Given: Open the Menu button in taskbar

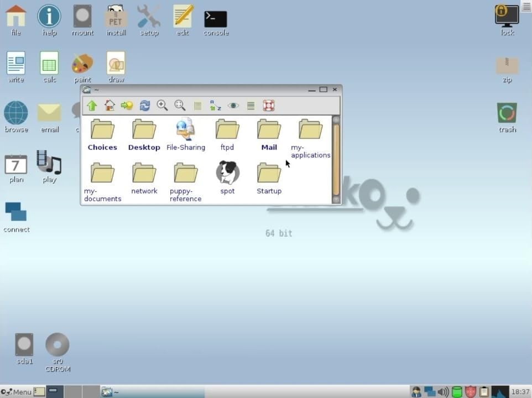Looking at the screenshot, I should tap(16, 392).
